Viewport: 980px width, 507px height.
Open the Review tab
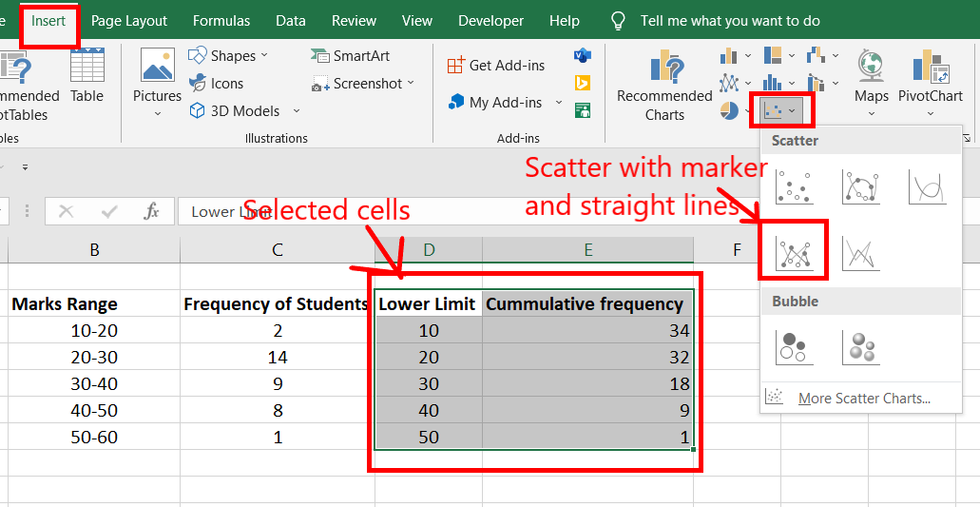click(x=354, y=21)
